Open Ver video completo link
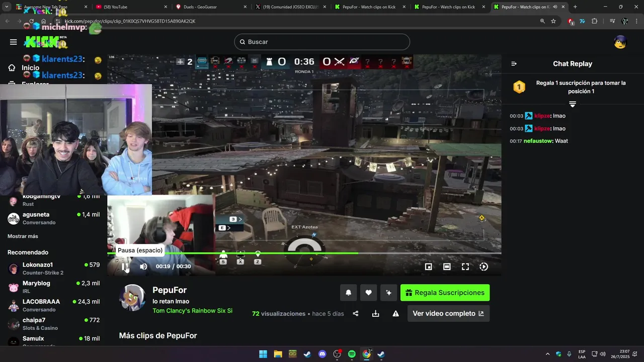644x362 pixels. pos(448,313)
